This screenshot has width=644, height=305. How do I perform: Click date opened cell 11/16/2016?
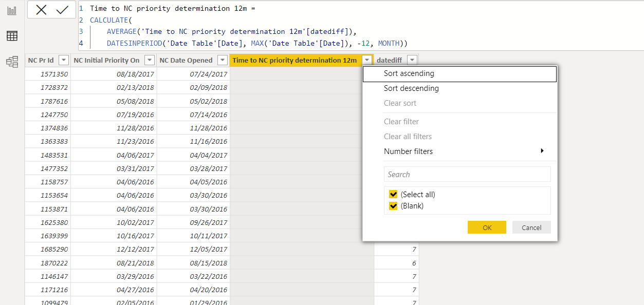click(x=193, y=141)
